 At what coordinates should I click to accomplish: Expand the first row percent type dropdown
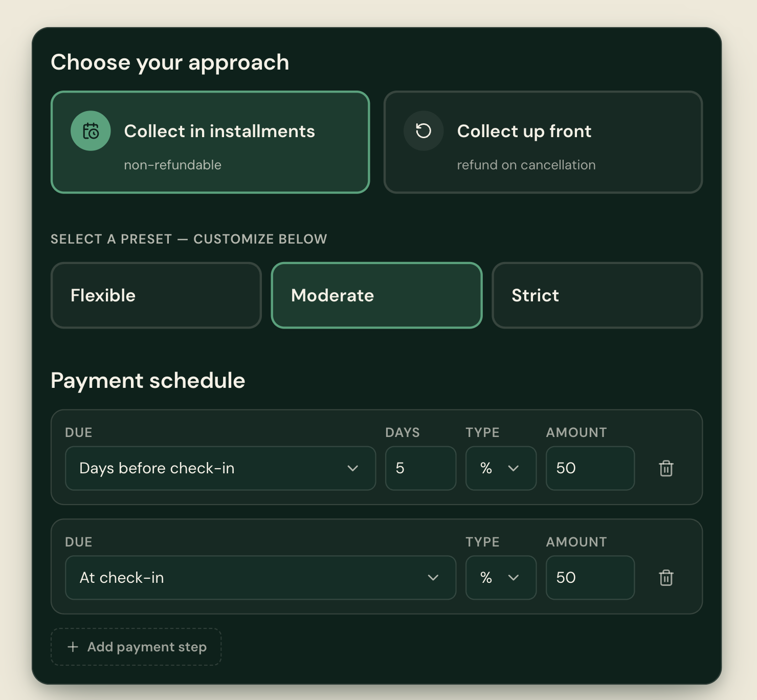(501, 468)
